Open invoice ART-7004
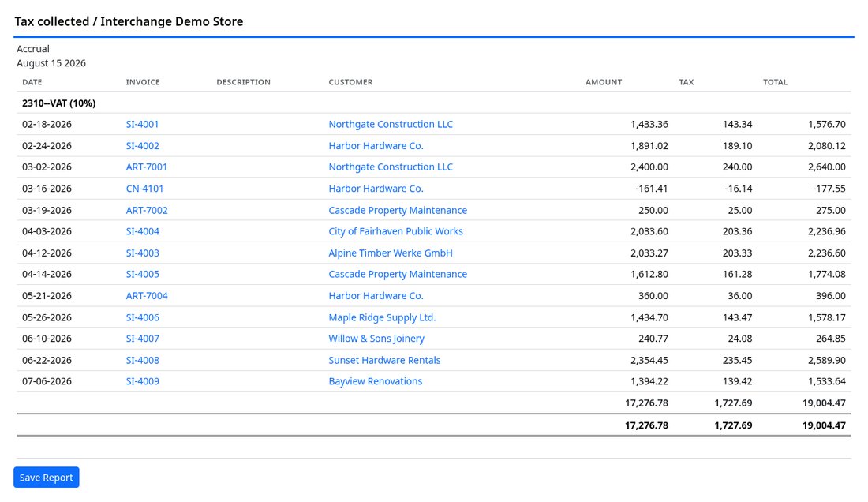This screenshot has height=502, width=868. tap(147, 295)
